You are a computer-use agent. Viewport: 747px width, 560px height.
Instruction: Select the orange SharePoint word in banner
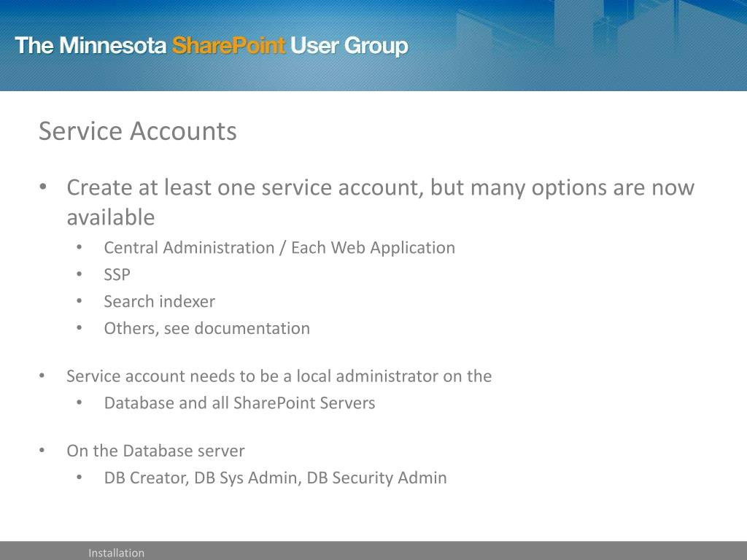click(x=228, y=46)
